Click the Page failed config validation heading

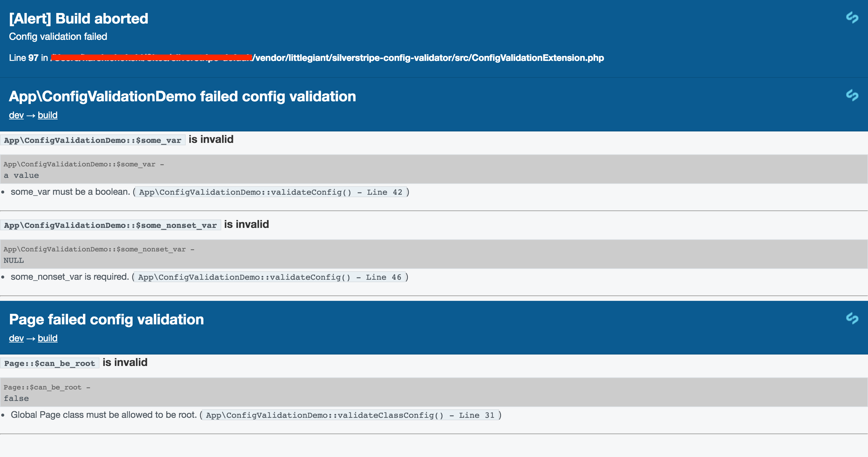click(106, 319)
